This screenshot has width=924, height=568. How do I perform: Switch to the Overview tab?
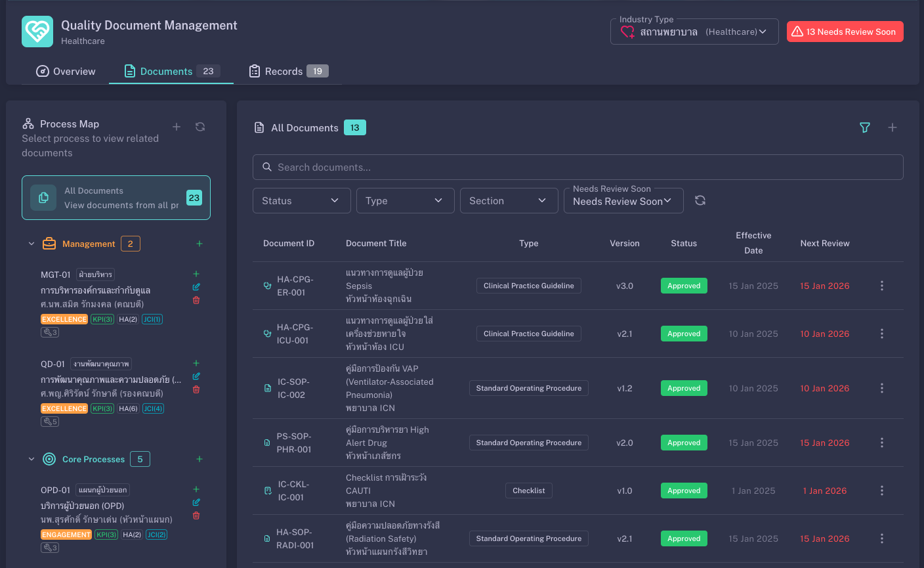pos(66,71)
